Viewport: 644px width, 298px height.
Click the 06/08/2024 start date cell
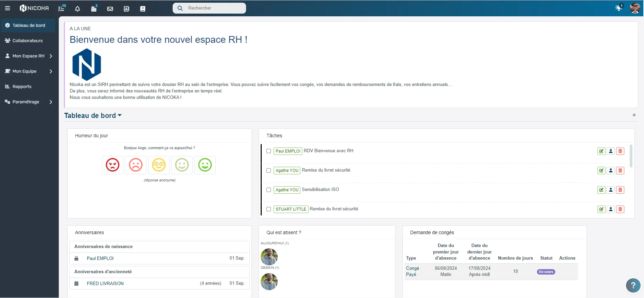[x=446, y=271]
